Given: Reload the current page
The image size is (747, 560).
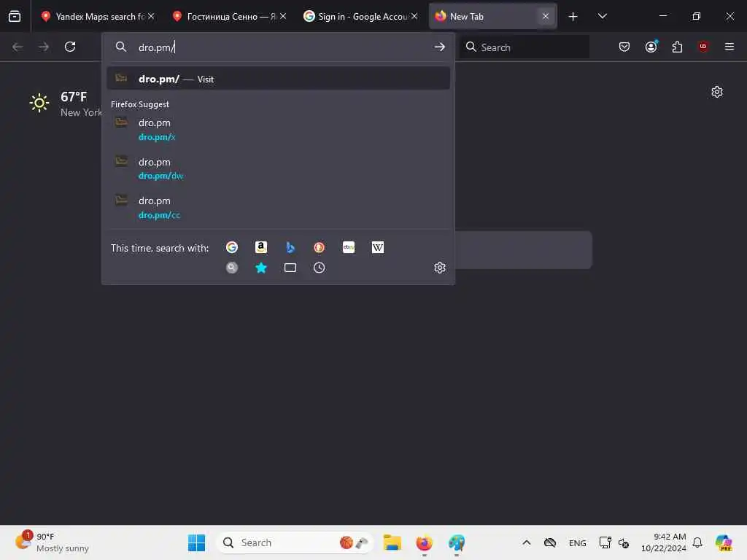Looking at the screenshot, I should [x=70, y=47].
